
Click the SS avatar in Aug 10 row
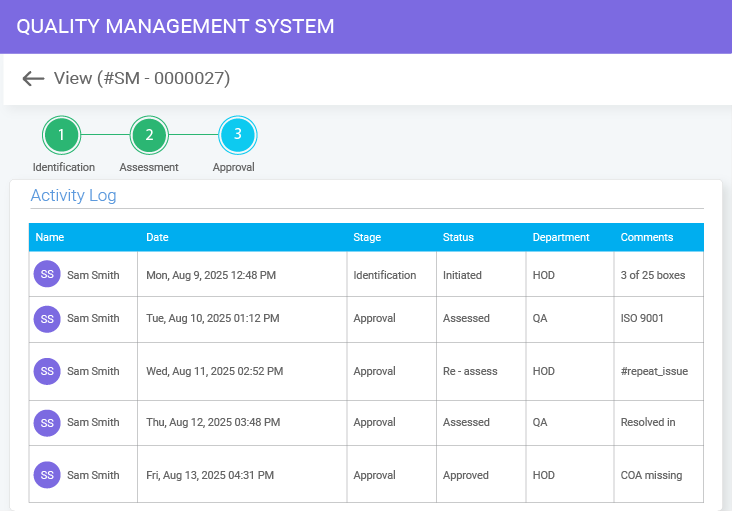click(47, 319)
